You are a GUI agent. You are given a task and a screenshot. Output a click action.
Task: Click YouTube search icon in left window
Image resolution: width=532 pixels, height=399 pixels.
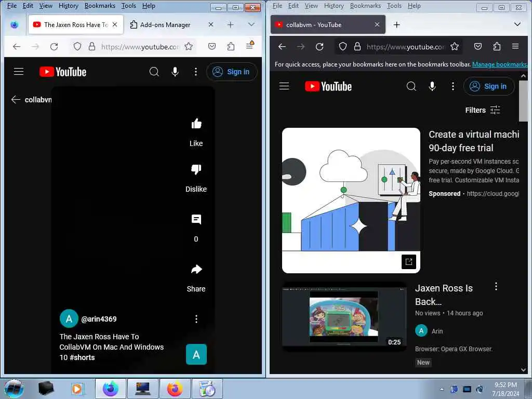click(x=154, y=72)
